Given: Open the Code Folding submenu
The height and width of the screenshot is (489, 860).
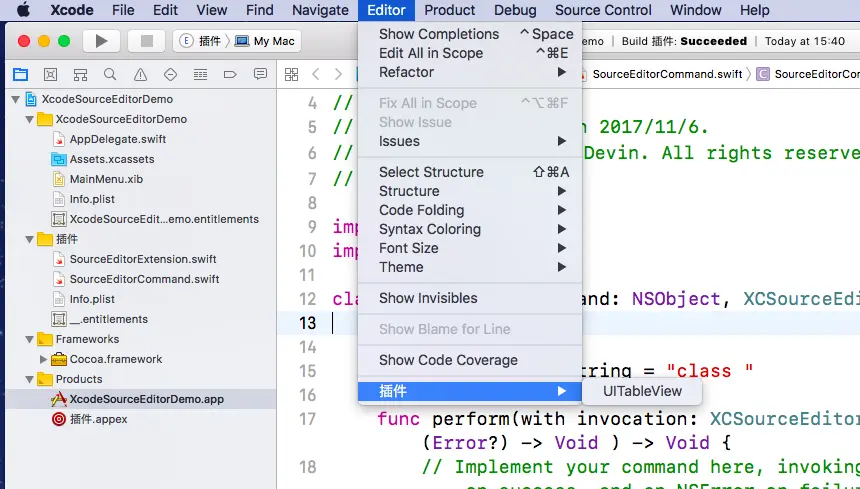Looking at the screenshot, I should [469, 211].
